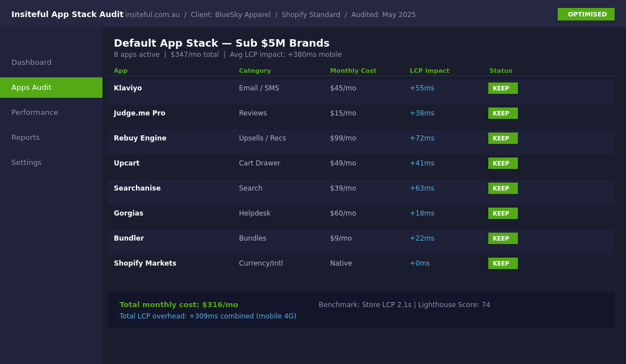
Task: Click the $99/mo cost cell
Action: click(x=343, y=138)
